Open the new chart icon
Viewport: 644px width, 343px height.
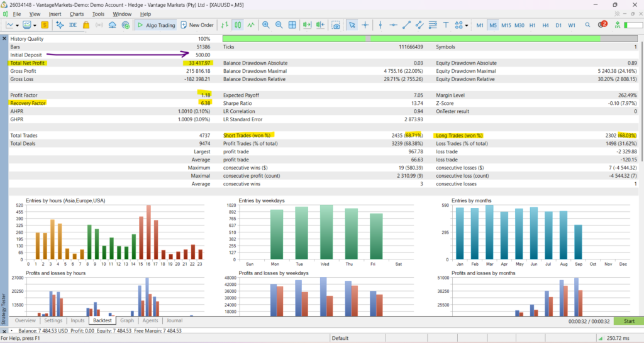click(x=10, y=25)
